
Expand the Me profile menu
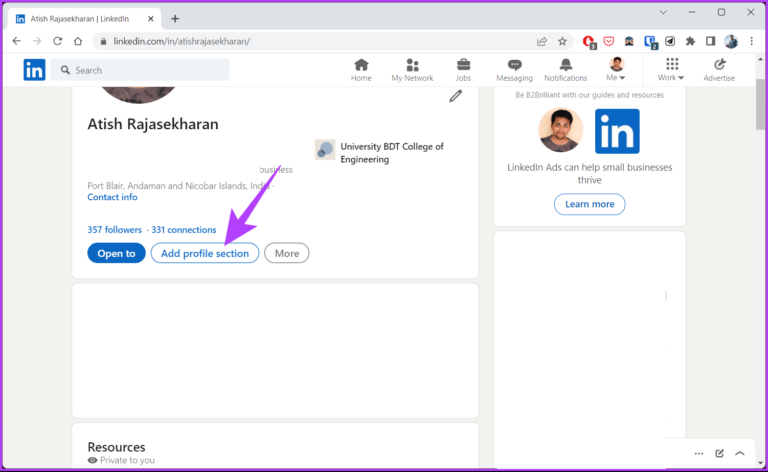coord(616,69)
